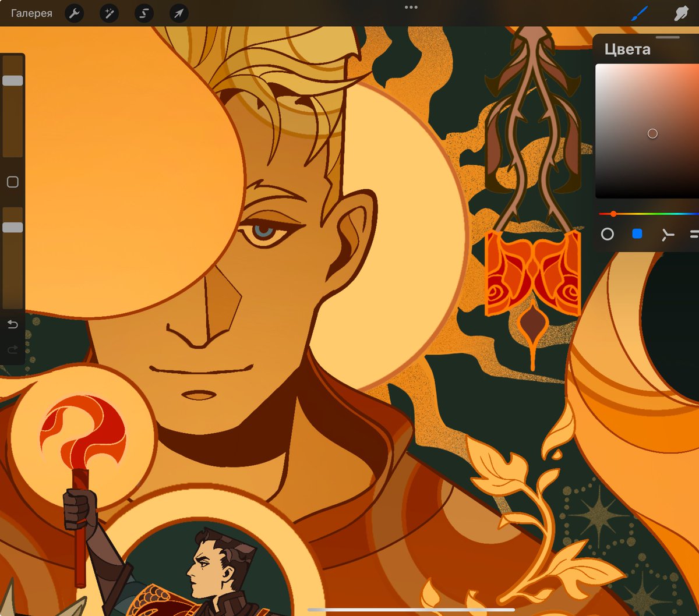The height and width of the screenshot is (616, 699).
Task: Grab the Цвета panel handle bar
Action: (x=668, y=37)
